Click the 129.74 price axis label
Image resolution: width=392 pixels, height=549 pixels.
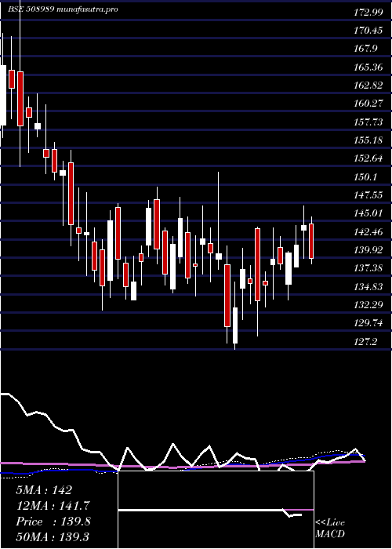click(368, 323)
